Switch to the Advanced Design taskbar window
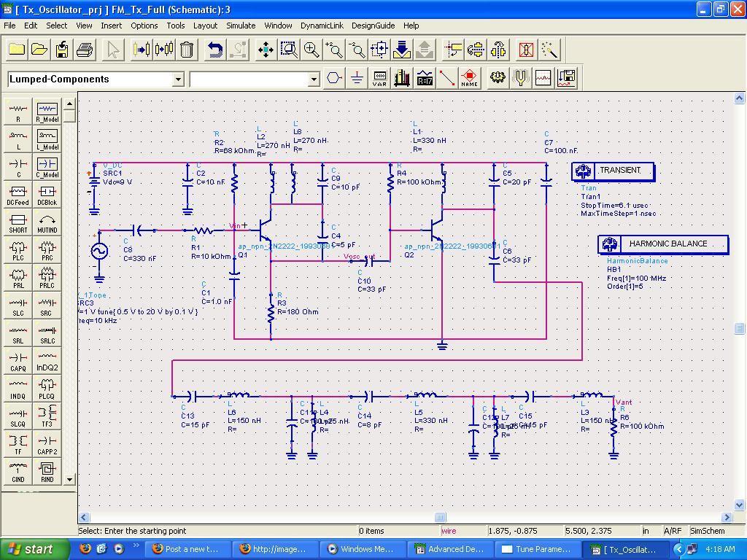 [x=449, y=549]
